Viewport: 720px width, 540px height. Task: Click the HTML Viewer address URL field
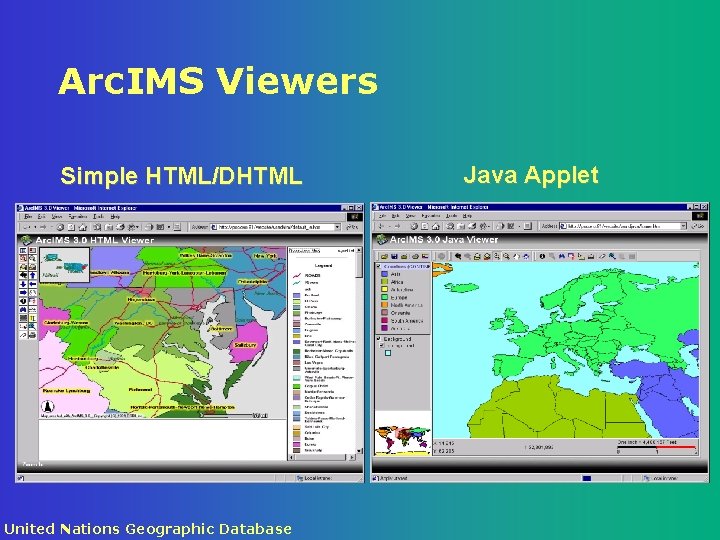point(276,227)
